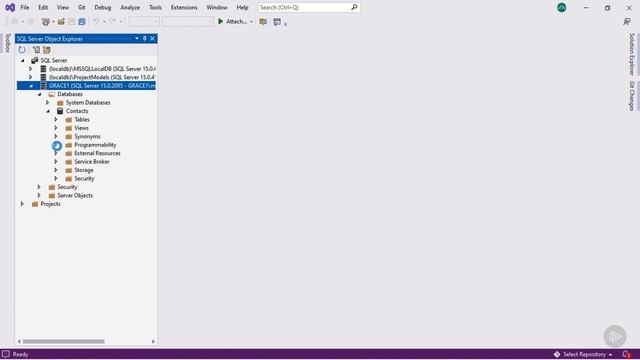Open the New Project dropdown arrow
This screenshot has height=360, width=640.
[x=53, y=22]
